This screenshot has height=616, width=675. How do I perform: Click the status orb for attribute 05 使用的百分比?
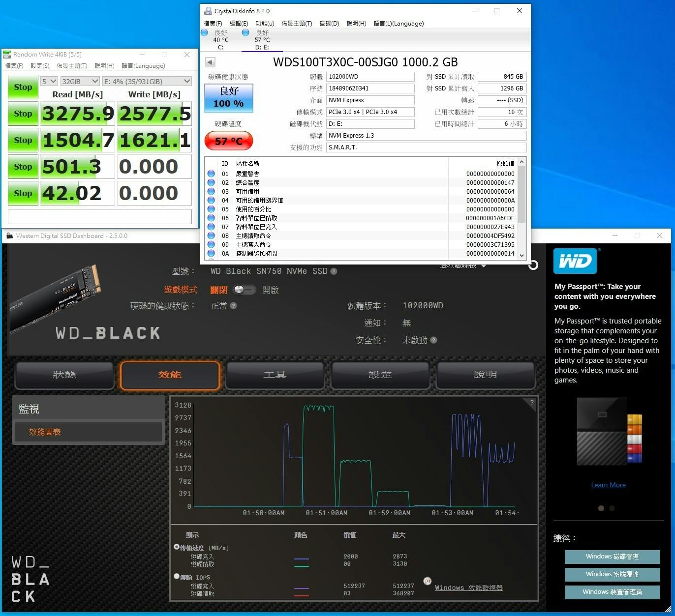[211, 209]
